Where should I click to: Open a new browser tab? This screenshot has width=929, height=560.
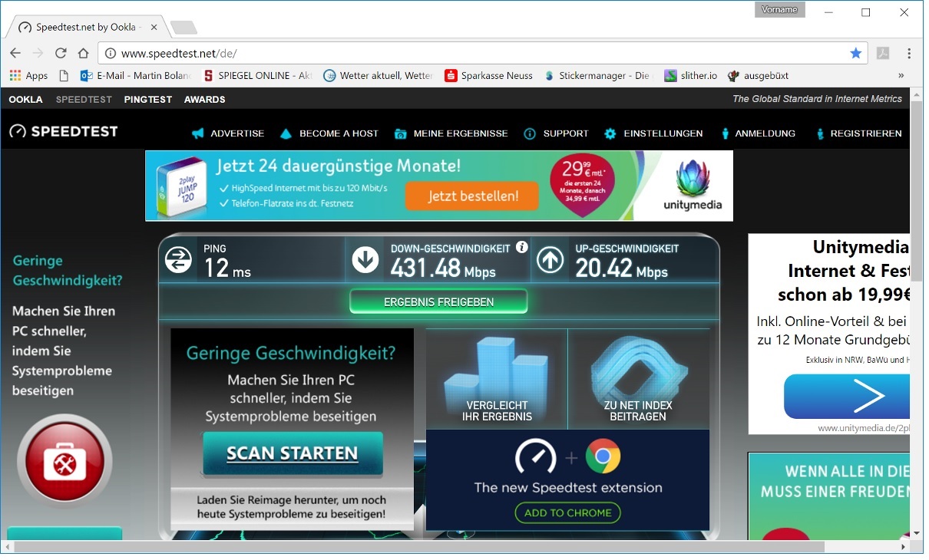(x=183, y=28)
